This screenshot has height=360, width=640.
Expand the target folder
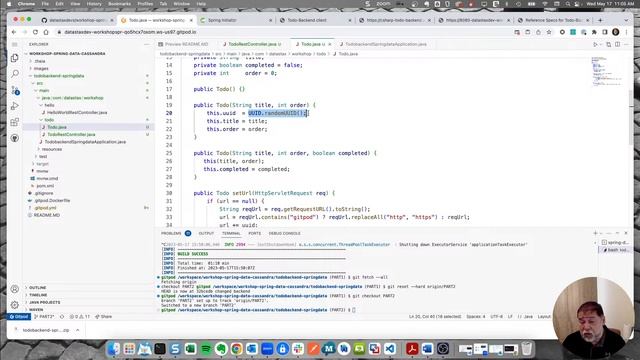coord(42,164)
